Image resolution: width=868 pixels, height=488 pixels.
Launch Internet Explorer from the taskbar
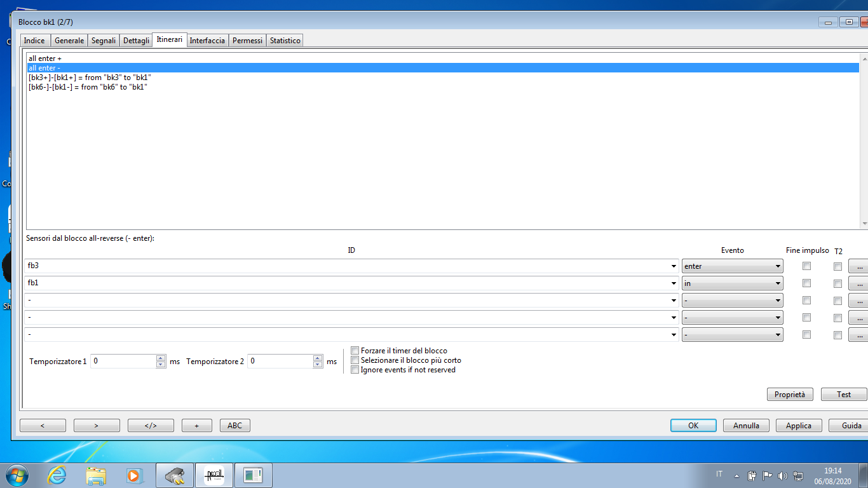click(57, 475)
